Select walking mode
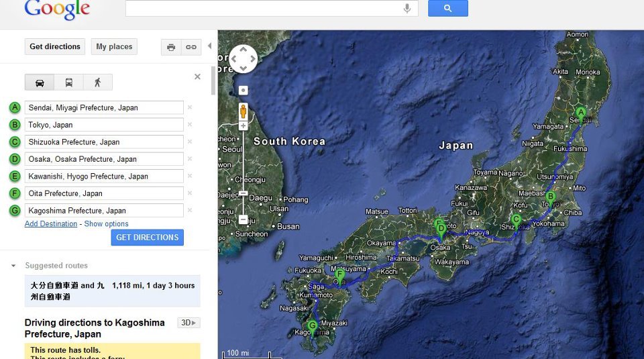The image size is (644, 359). [98, 83]
